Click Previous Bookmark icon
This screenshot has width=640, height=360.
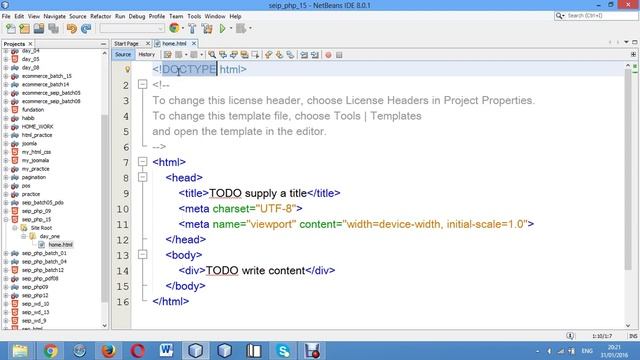269,55
